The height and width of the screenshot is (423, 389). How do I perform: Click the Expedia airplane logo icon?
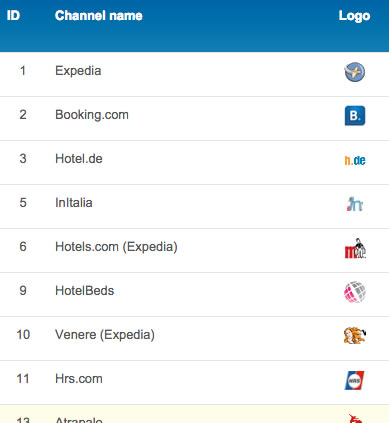(355, 72)
